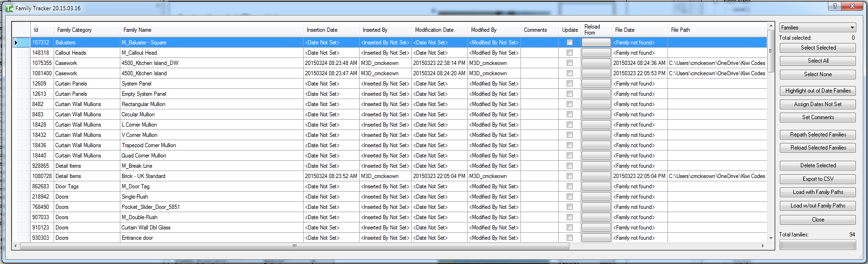868x264 pixels.
Task: Click Assign Dates Not Set button
Action: [x=818, y=104]
